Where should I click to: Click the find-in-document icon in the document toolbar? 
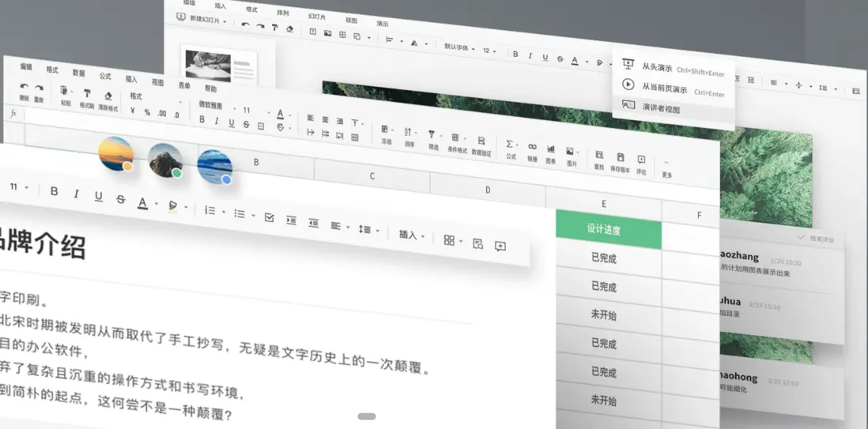click(x=477, y=243)
